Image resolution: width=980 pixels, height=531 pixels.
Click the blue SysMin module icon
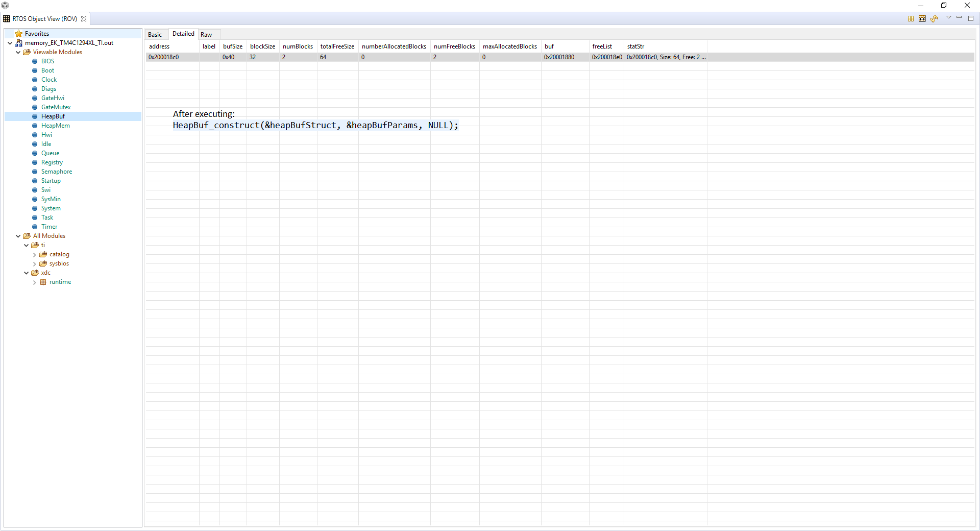point(35,199)
